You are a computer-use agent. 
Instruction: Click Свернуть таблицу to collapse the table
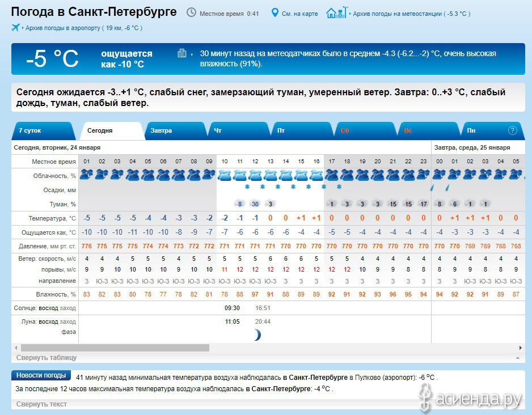(x=47, y=358)
